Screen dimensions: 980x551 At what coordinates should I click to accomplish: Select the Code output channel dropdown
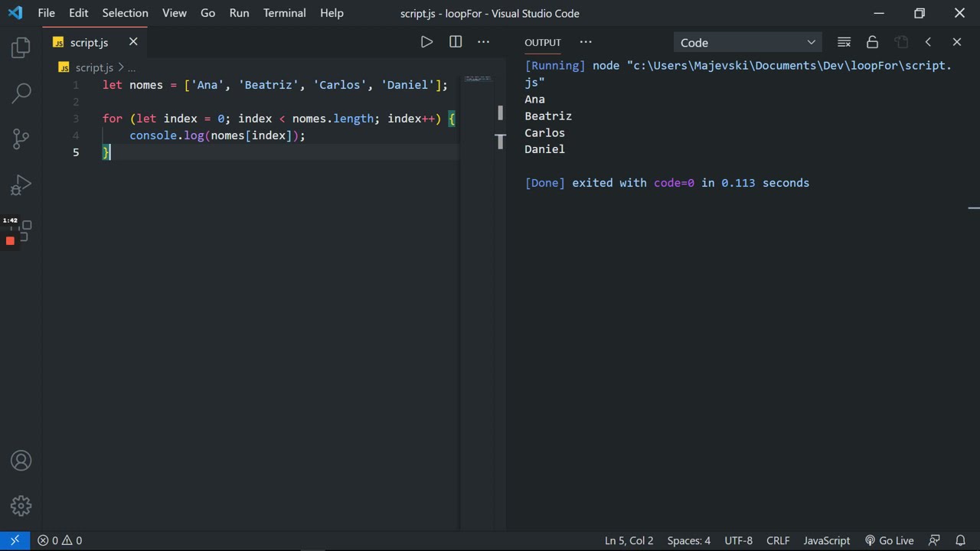pyautogui.click(x=747, y=43)
